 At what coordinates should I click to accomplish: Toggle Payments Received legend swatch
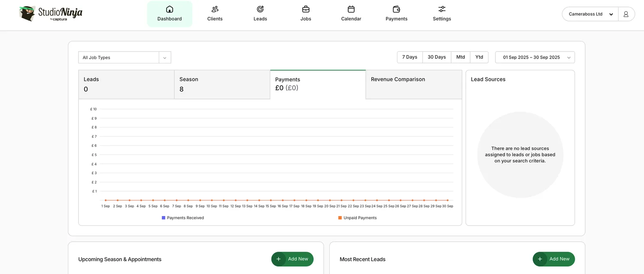click(164, 218)
